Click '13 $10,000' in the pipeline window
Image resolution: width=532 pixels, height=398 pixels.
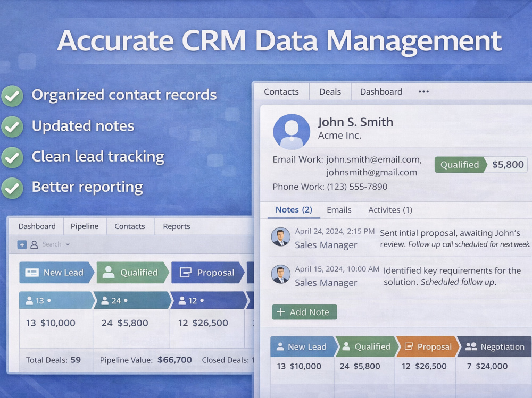coord(51,323)
